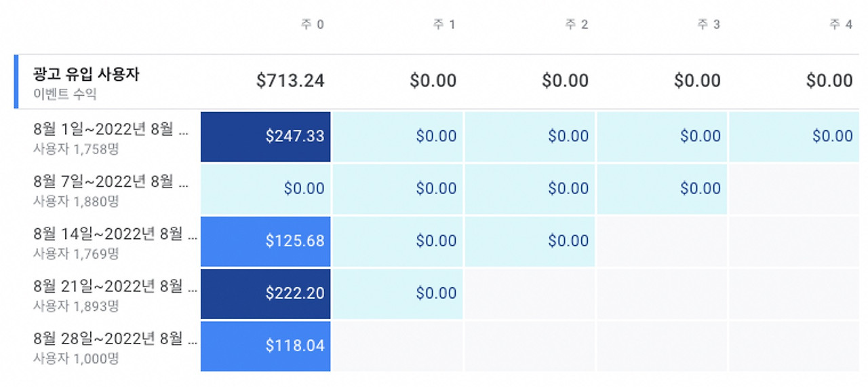868x387 pixels.
Task: Click the $118.04 cohort revenue cell
Action: pyautogui.click(x=266, y=346)
